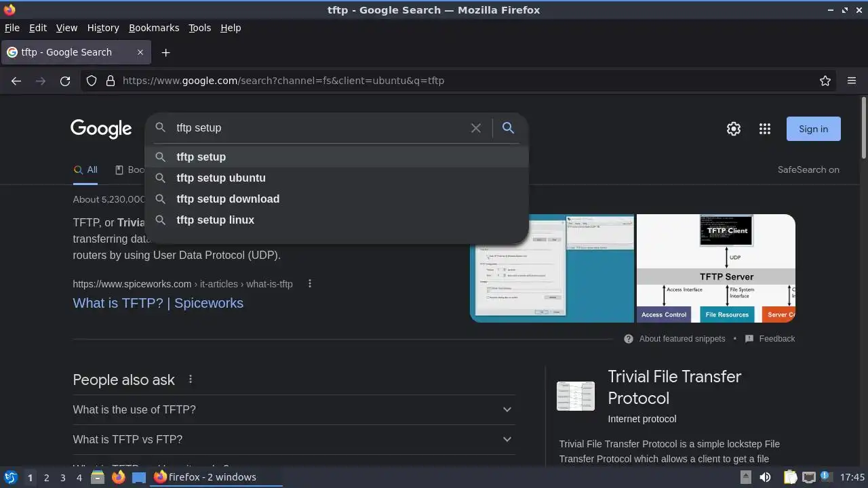Choose suggestion tftp setup download
Image resolution: width=868 pixels, height=488 pixels.
click(x=336, y=199)
